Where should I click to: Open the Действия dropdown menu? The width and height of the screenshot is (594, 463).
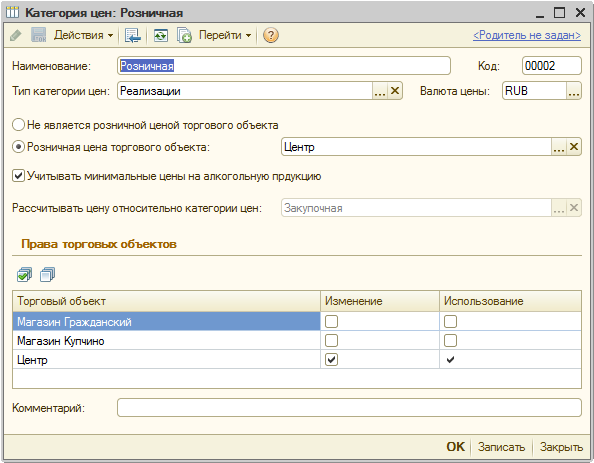pos(83,35)
